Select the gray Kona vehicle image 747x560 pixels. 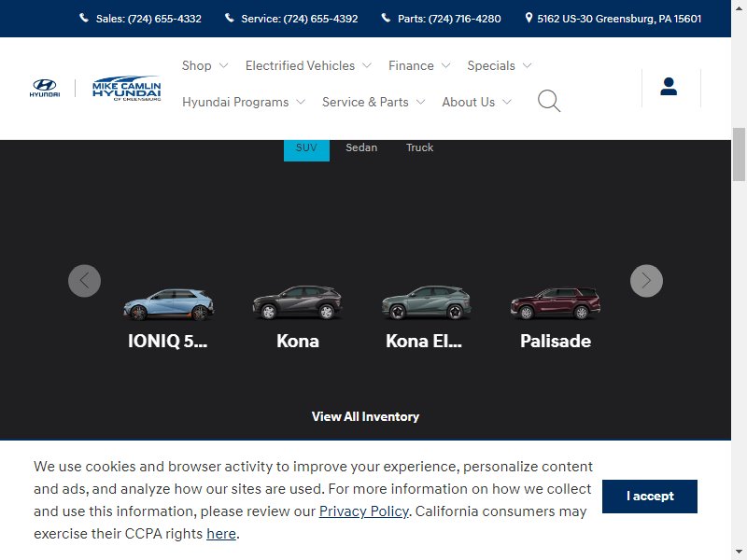click(297, 302)
